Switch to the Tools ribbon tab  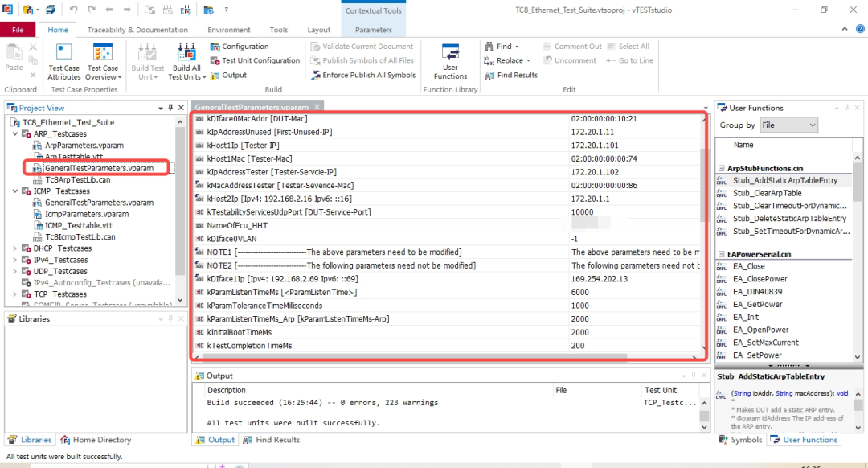(278, 30)
